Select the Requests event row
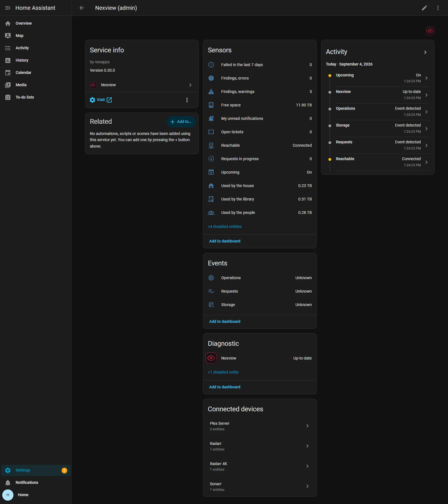The width and height of the screenshot is (448, 504). tap(260, 291)
